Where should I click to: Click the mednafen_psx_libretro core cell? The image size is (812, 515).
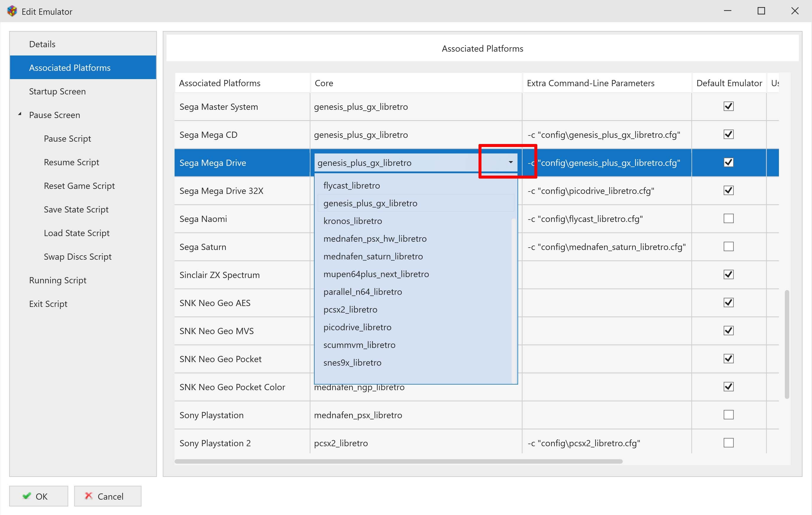click(416, 415)
